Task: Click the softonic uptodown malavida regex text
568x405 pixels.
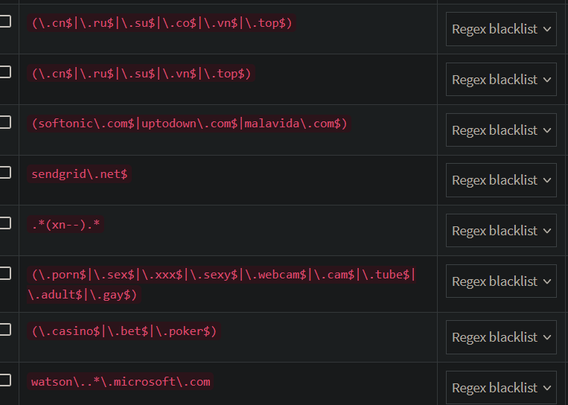Action: click(189, 124)
